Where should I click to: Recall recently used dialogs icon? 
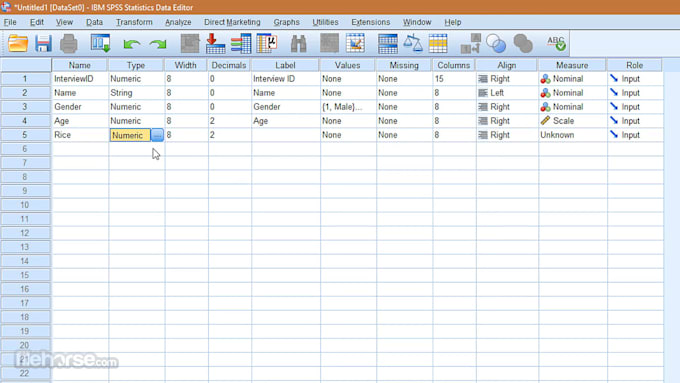100,44
